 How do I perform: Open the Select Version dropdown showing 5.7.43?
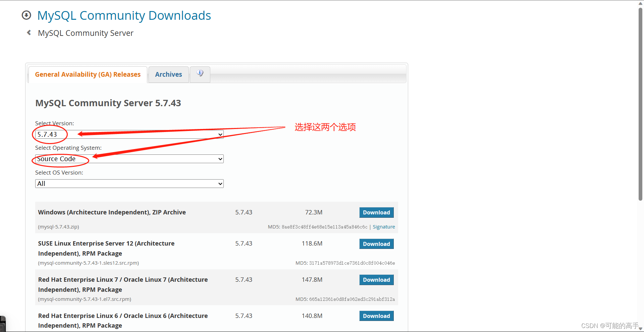click(x=129, y=134)
